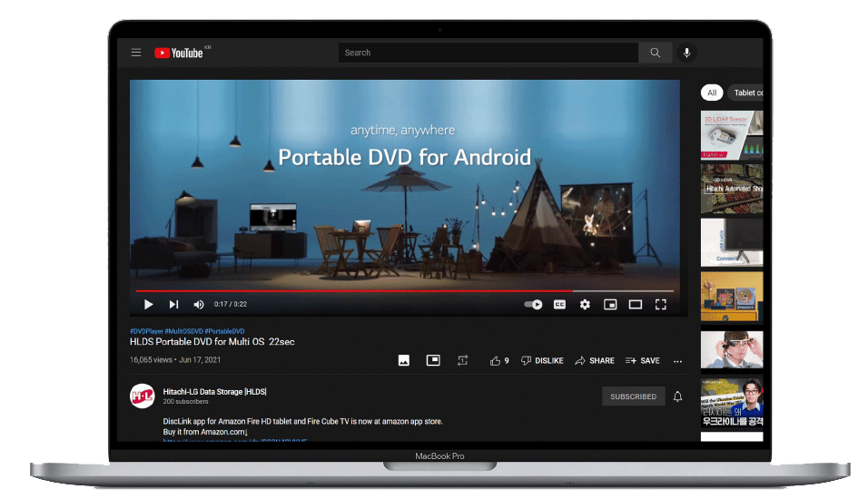Click the 0:17 / 0:22 time display
This screenshot has width=868, height=499.
[231, 304]
